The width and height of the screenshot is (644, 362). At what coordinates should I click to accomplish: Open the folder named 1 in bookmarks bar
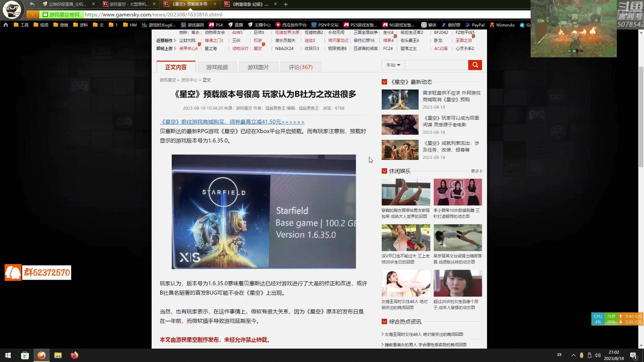[113, 25]
